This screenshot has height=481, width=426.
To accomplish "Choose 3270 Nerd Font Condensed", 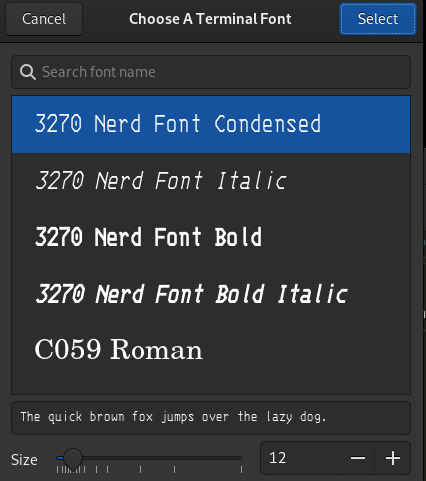I will [211, 124].
